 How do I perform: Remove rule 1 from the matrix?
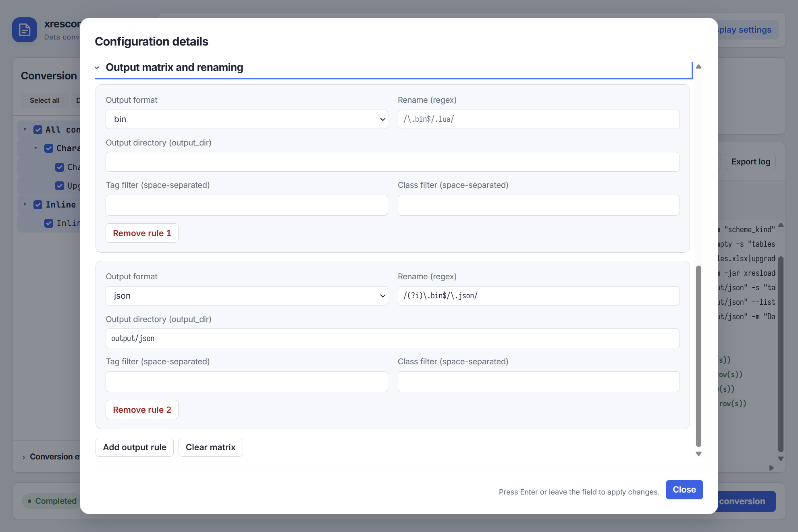(x=142, y=233)
